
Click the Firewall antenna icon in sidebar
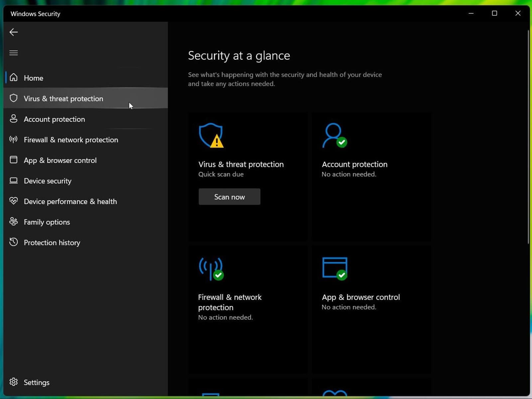[x=14, y=139]
